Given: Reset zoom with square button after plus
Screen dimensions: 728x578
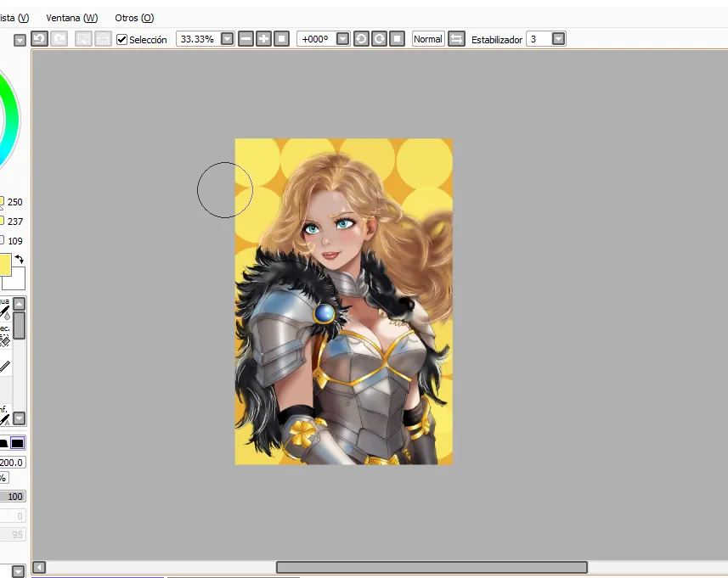Looking at the screenshot, I should tap(281, 39).
